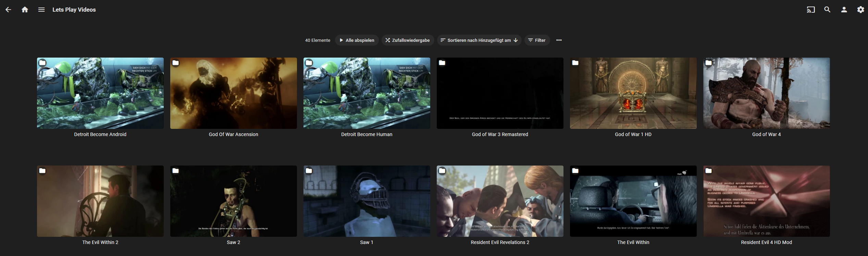Click the Saw 2 title link

[234, 242]
